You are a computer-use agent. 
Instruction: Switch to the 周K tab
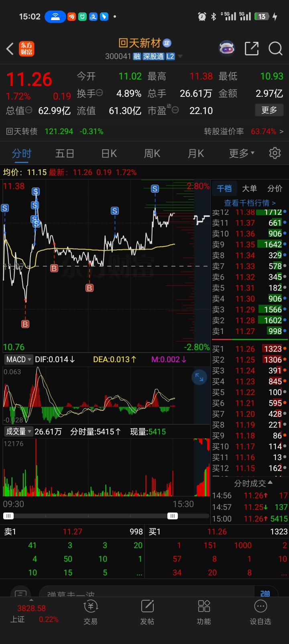(x=152, y=153)
